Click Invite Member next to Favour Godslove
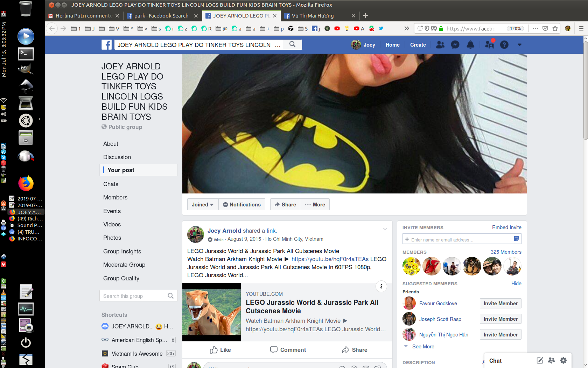The image size is (588, 368). 500,304
